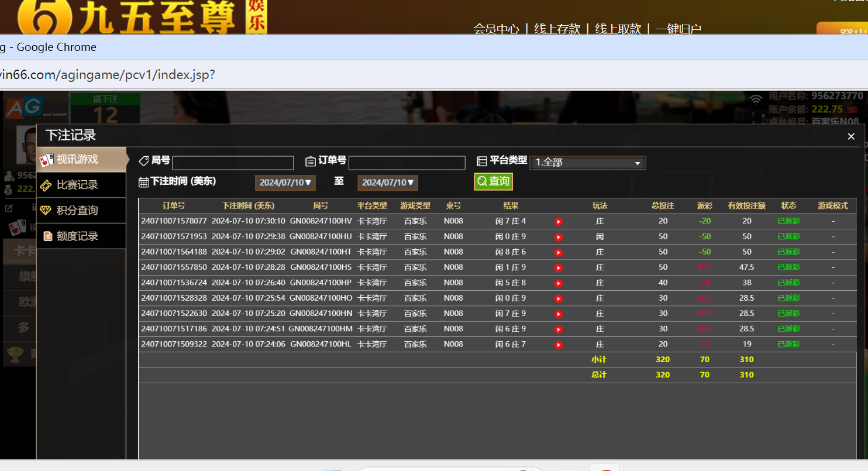Select 额度记录 quota records tab
Screen dimensions: 868x471
click(x=81, y=236)
